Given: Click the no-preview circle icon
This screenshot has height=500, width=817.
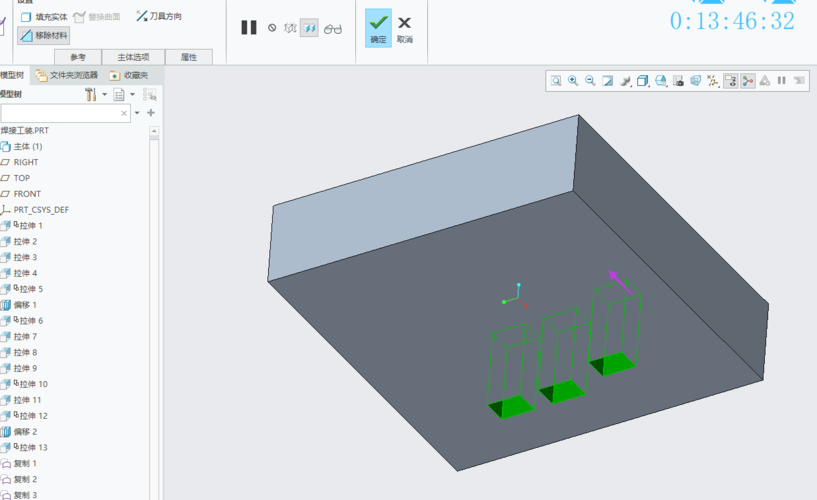Looking at the screenshot, I should 272,29.
